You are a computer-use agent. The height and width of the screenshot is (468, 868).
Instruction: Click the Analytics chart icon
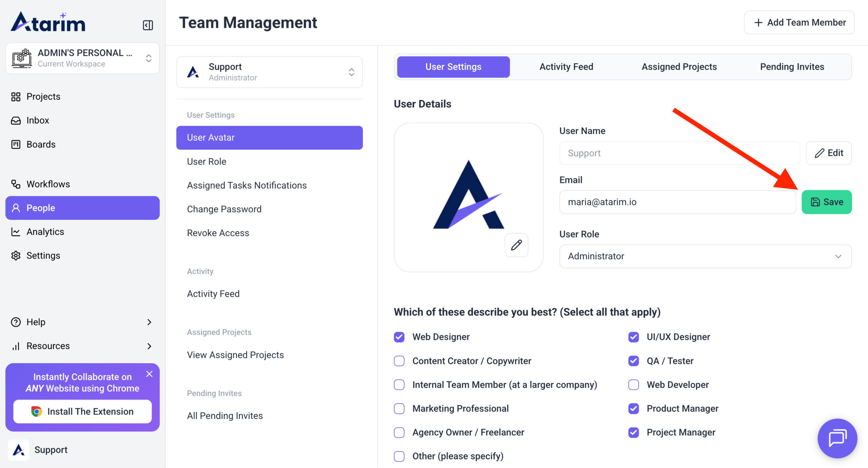coord(16,232)
